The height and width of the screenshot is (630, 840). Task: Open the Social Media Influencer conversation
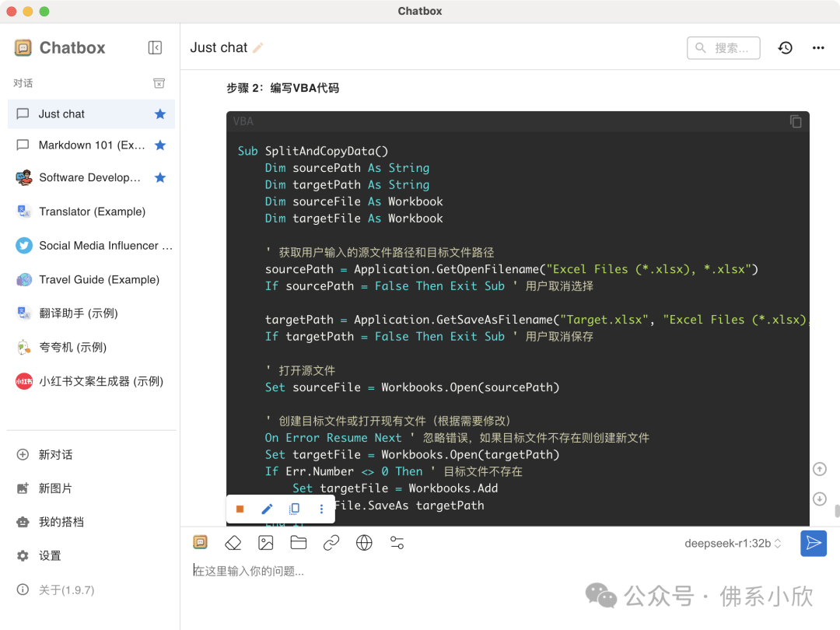click(x=91, y=245)
